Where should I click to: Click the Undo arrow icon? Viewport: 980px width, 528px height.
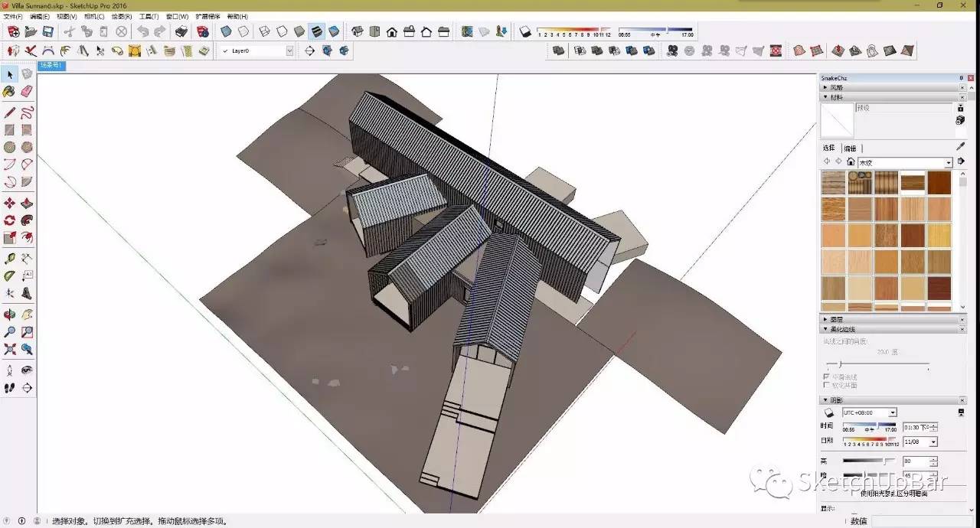pyautogui.click(x=142, y=32)
